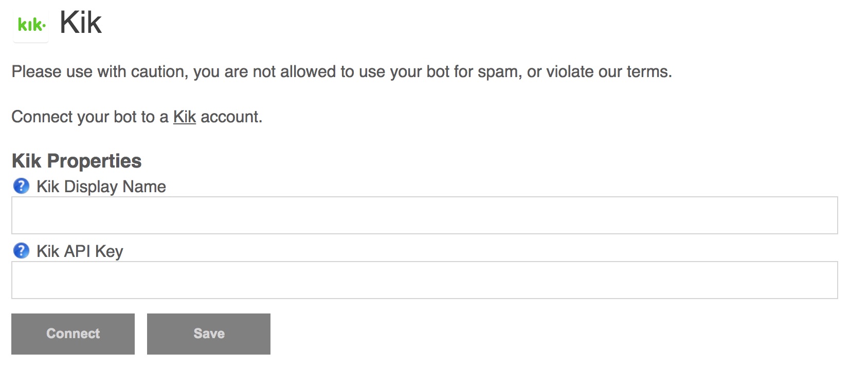Open help for Kik API Key

21,251
